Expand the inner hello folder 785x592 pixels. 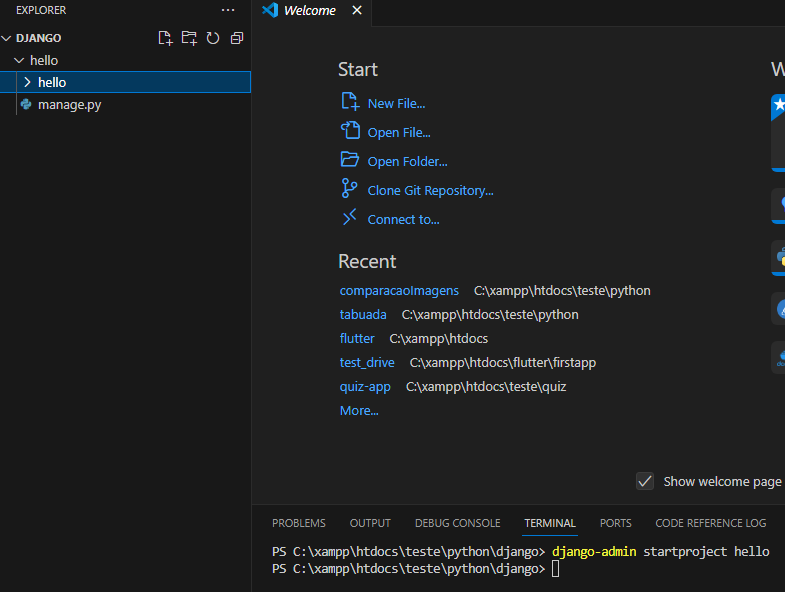point(27,82)
